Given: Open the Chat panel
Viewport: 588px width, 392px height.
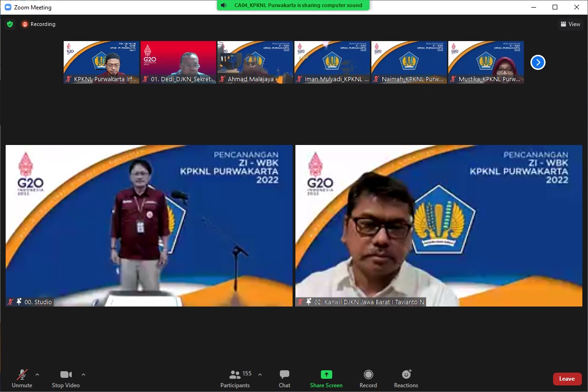Looking at the screenshot, I should pyautogui.click(x=284, y=378).
